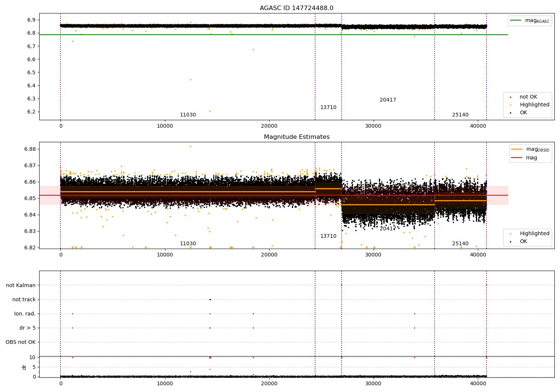The width and height of the screenshot is (560, 392).
Task: Click 'Highlighted' legend entry in top plot
Action: pos(528,105)
